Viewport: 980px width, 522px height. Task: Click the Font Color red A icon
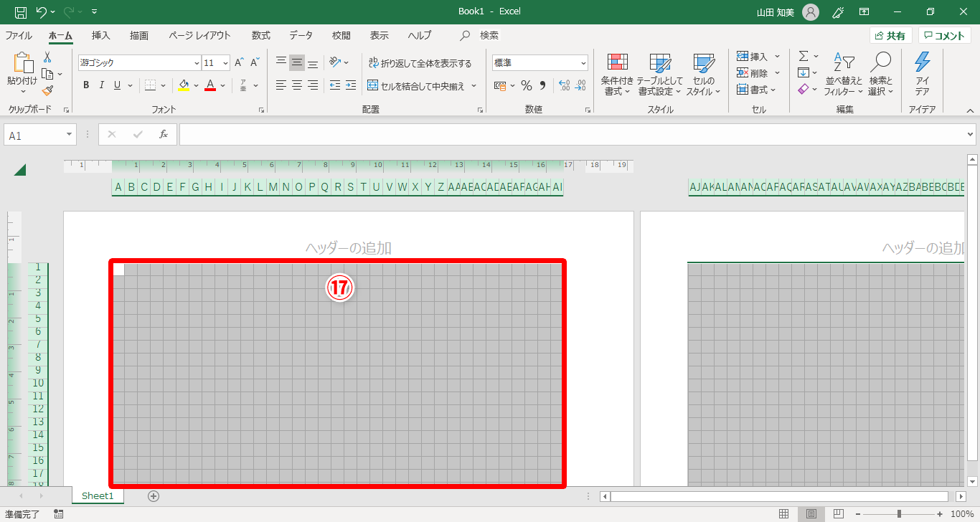(210, 85)
